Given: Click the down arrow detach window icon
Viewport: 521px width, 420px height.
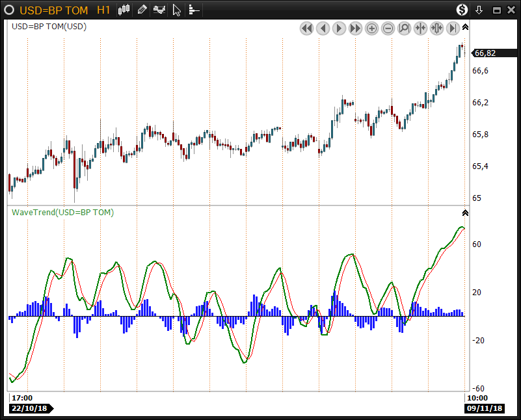Looking at the screenshot, I should 479,10.
